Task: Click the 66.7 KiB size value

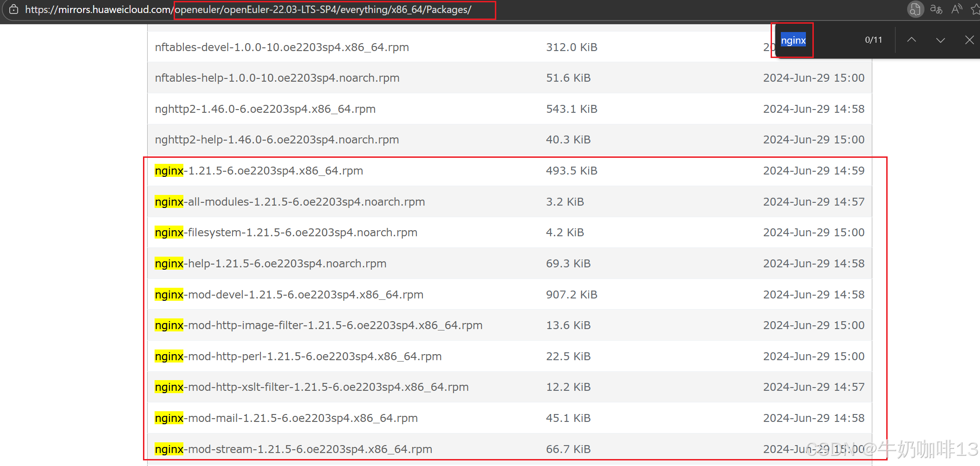Action: pos(568,449)
